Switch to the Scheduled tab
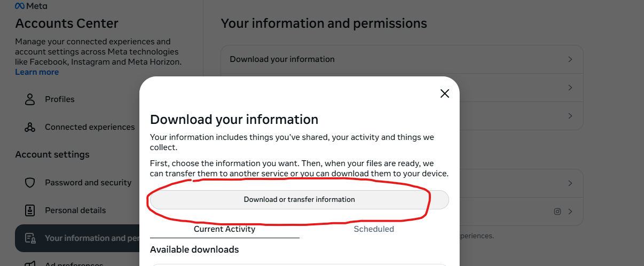 click(374, 229)
